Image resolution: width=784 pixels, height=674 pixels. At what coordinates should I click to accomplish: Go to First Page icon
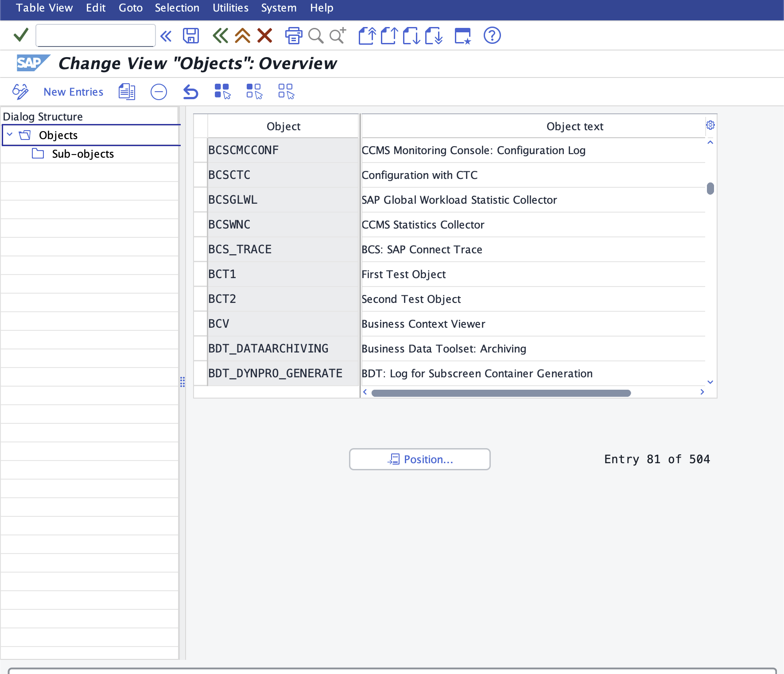[x=367, y=35]
